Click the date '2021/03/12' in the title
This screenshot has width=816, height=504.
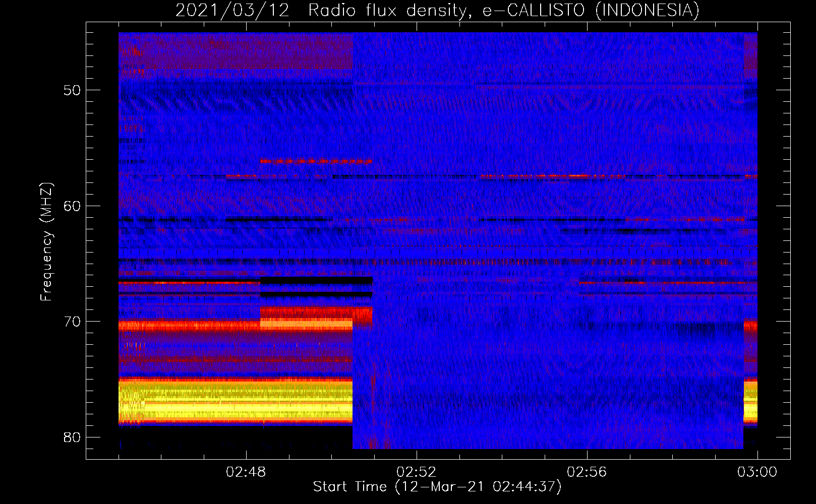(232, 11)
